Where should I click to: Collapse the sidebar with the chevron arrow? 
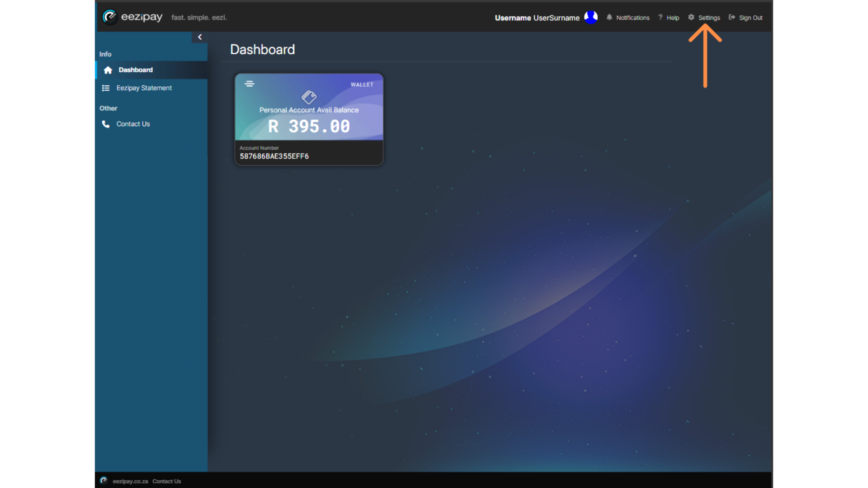(x=200, y=37)
